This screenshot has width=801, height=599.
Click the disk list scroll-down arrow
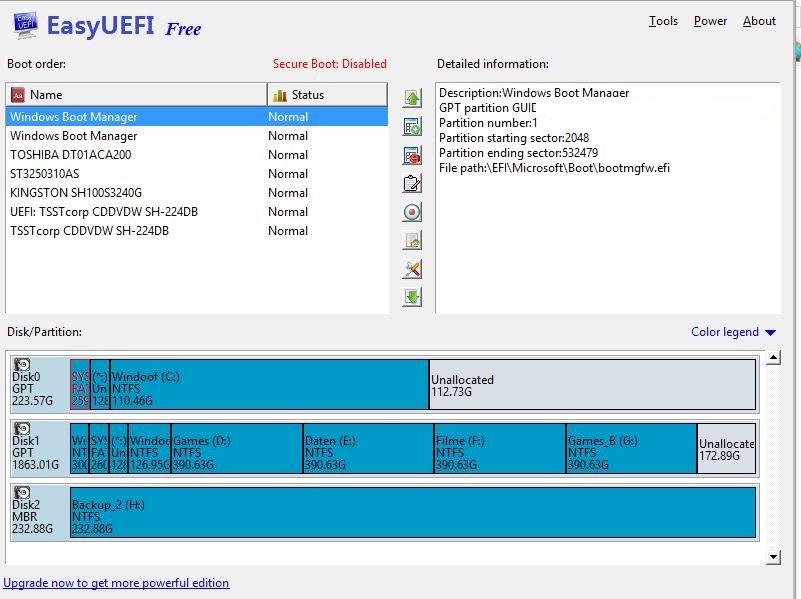(x=773, y=557)
